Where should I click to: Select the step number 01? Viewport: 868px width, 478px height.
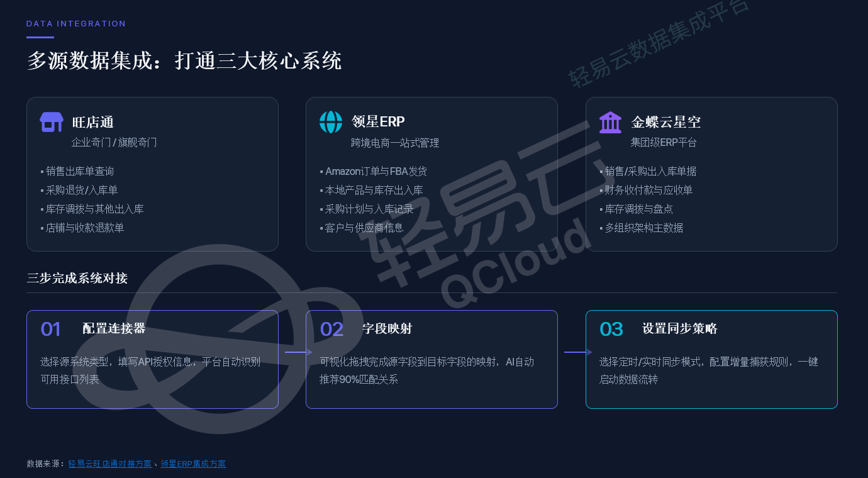50,329
